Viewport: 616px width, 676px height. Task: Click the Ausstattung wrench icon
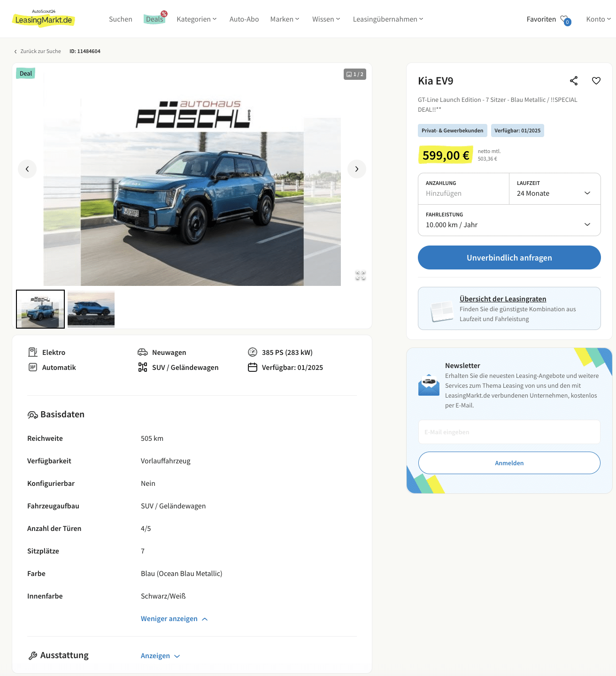(x=33, y=656)
